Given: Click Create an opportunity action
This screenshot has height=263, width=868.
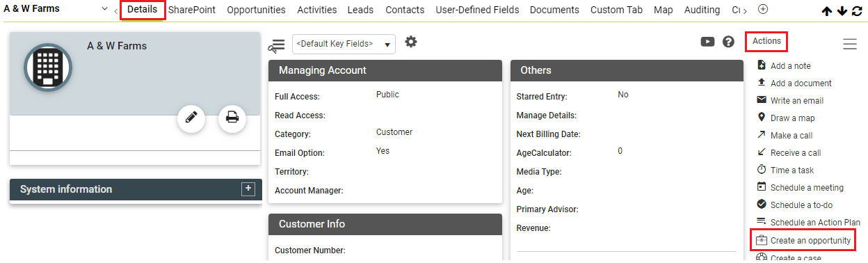Looking at the screenshot, I should click(803, 240).
